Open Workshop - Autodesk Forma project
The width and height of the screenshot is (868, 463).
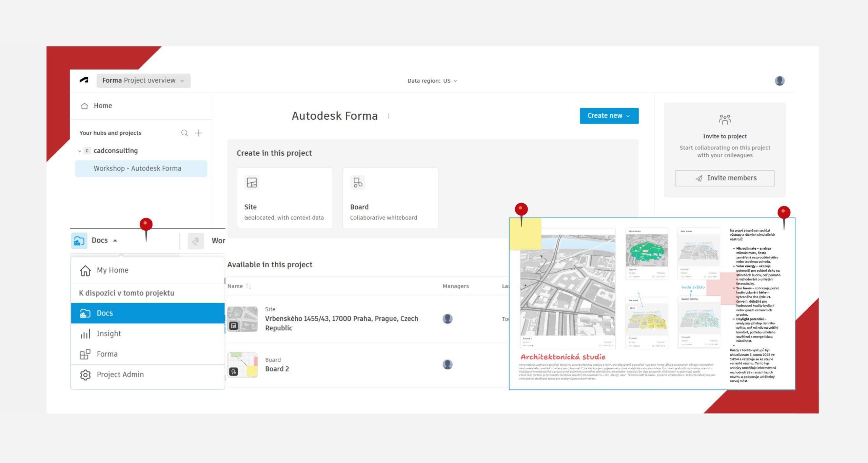[137, 169]
